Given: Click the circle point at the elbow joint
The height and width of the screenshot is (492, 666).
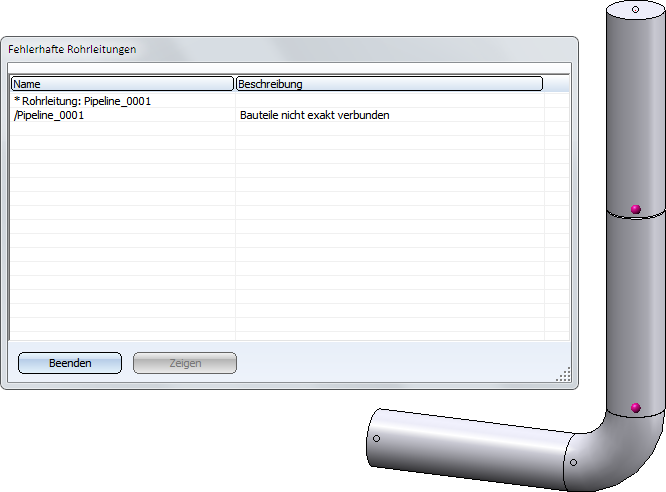Looking at the screenshot, I should pyautogui.click(x=573, y=462).
